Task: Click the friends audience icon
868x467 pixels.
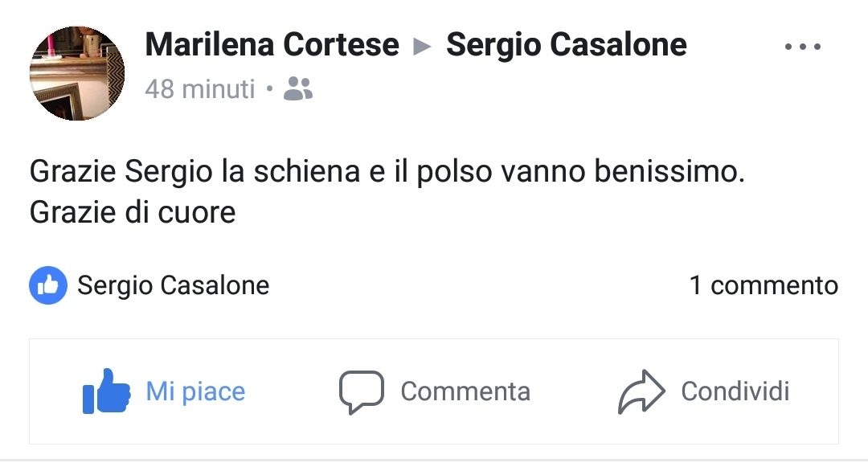Action: coord(298,88)
